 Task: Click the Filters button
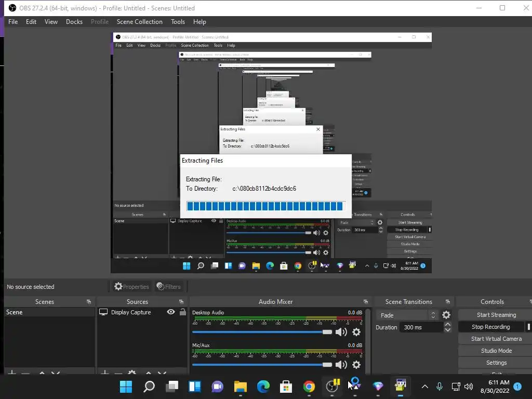(169, 287)
